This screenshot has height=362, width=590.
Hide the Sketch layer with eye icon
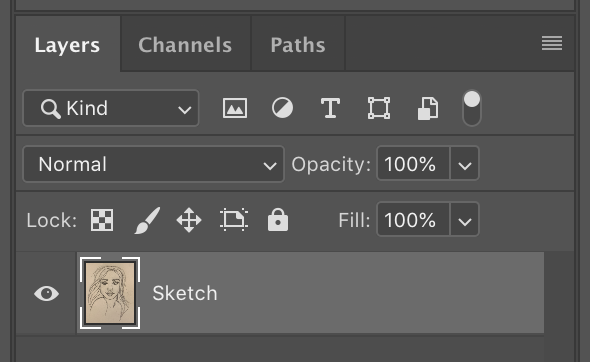(x=46, y=294)
